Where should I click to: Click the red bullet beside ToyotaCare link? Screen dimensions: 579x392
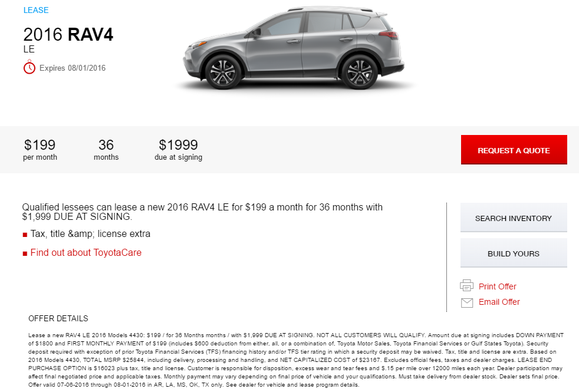tap(25, 253)
